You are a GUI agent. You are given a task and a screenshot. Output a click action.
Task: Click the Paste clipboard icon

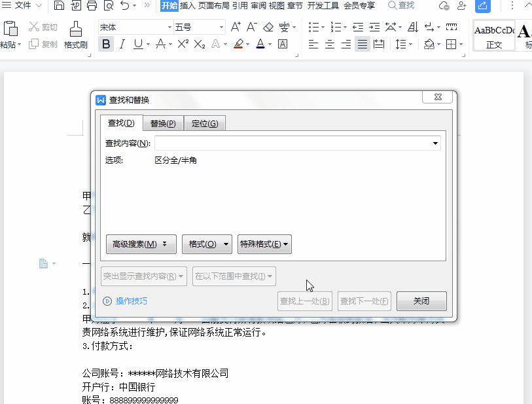pyautogui.click(x=10, y=29)
